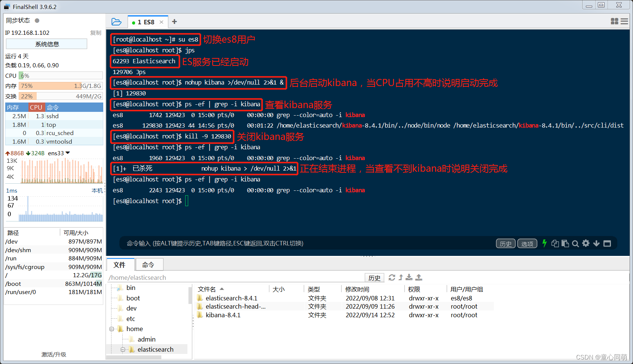
Task: Sort processes by 命令 column
Action: tap(74, 107)
